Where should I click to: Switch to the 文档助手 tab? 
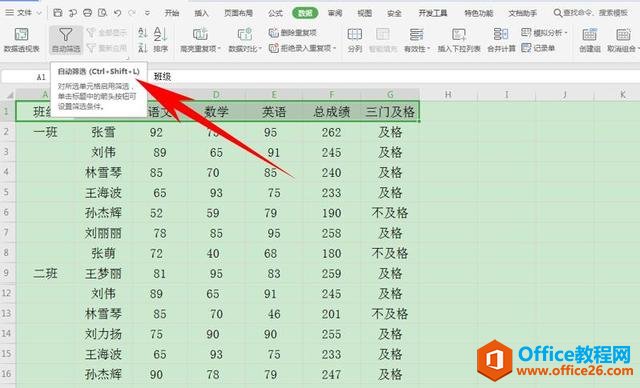coord(522,13)
